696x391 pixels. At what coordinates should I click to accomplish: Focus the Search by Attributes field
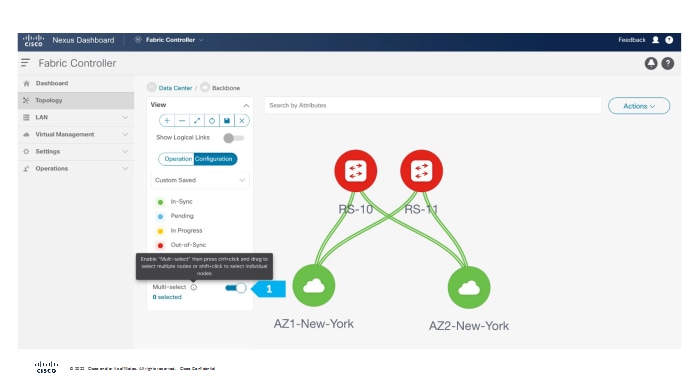pos(433,106)
